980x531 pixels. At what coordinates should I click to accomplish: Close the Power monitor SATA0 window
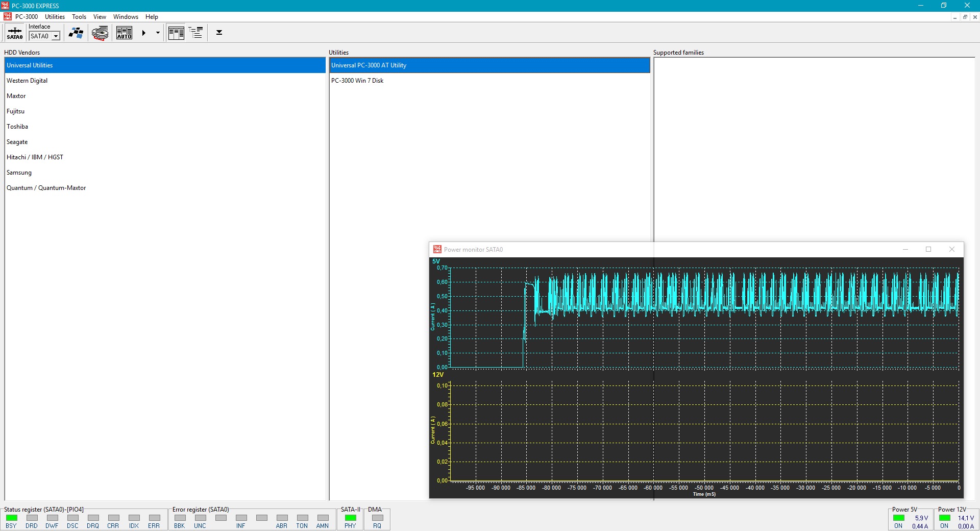point(952,249)
